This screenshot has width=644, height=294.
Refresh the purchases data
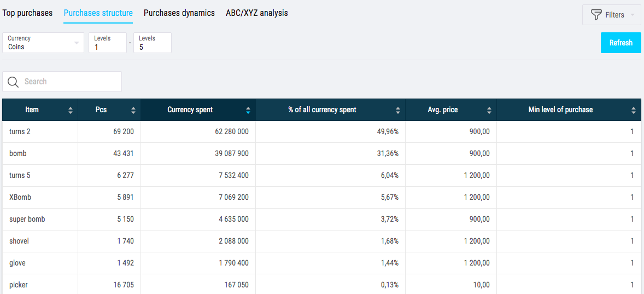click(620, 43)
